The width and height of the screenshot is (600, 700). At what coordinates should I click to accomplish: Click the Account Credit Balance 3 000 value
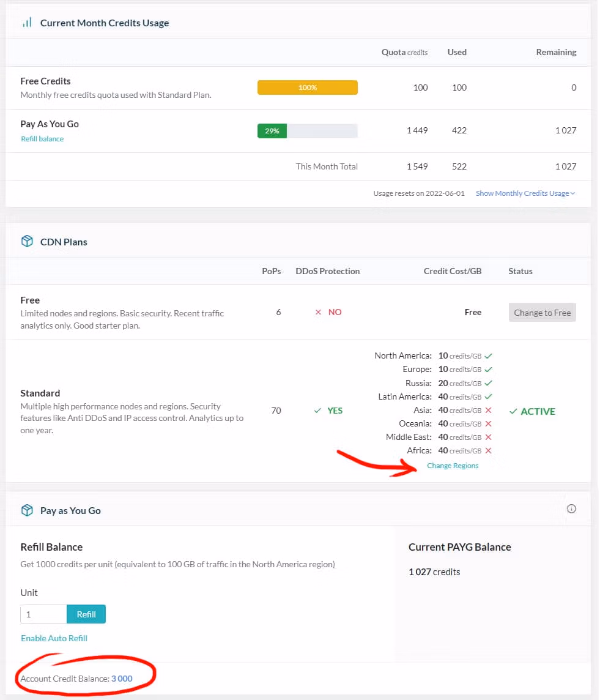[x=122, y=679]
